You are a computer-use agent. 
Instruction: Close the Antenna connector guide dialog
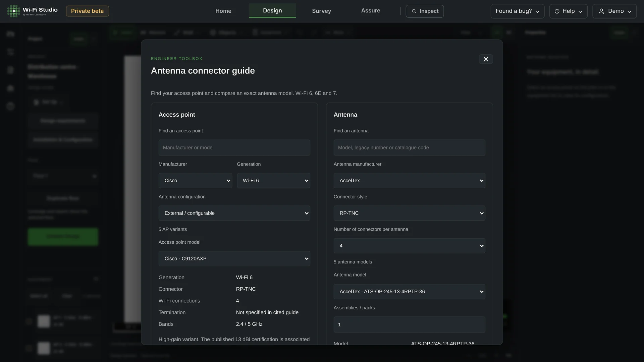point(486,59)
